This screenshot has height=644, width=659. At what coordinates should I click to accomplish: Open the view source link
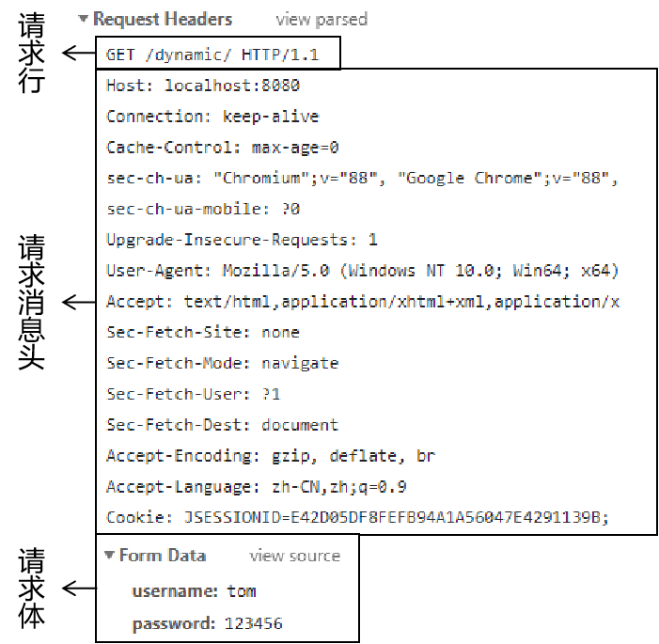click(294, 557)
